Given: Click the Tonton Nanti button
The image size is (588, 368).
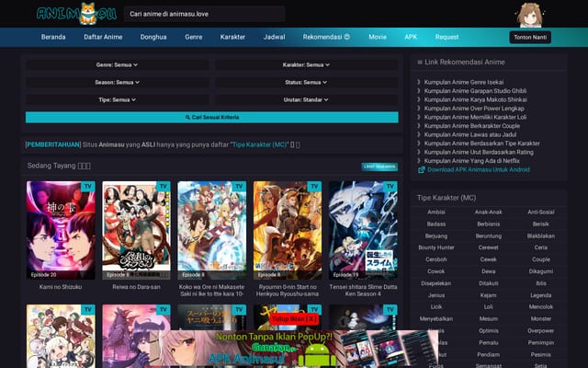Looking at the screenshot, I should pyautogui.click(x=530, y=37).
